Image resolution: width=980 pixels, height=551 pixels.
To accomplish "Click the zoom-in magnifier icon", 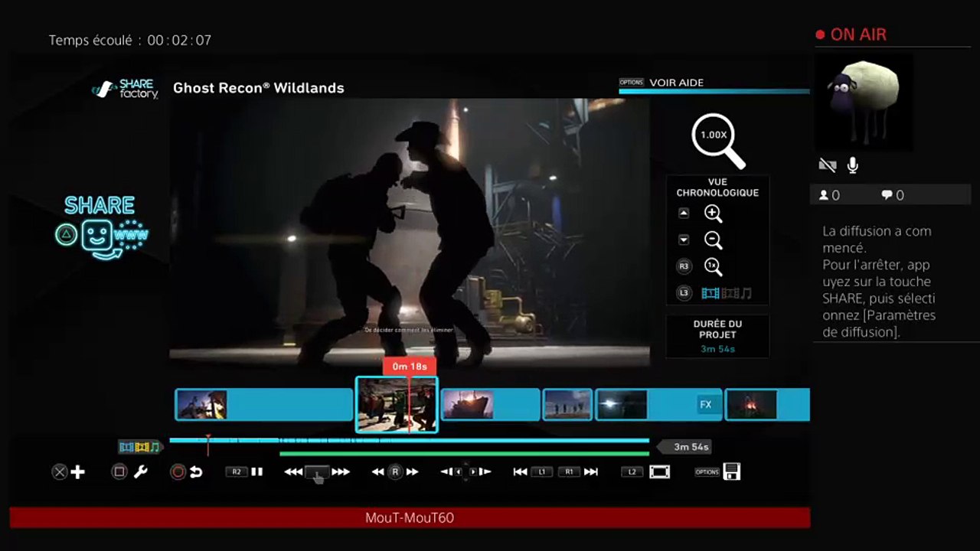I will click(x=713, y=214).
